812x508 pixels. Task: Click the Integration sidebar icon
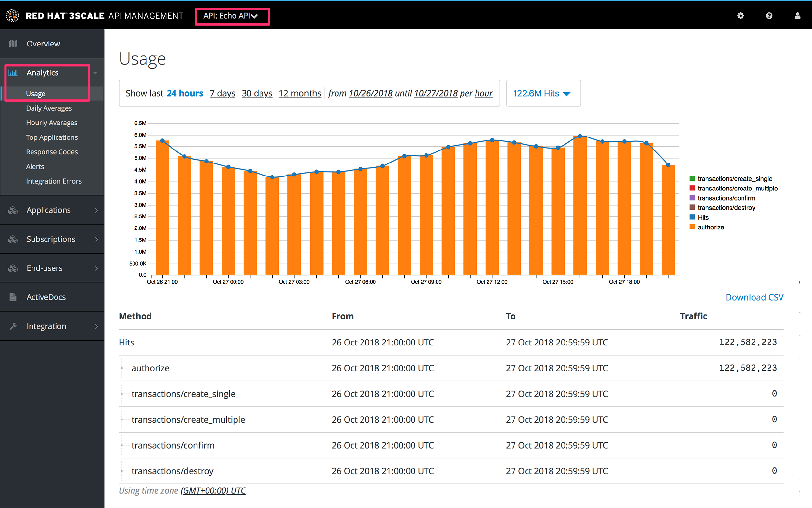click(x=13, y=326)
